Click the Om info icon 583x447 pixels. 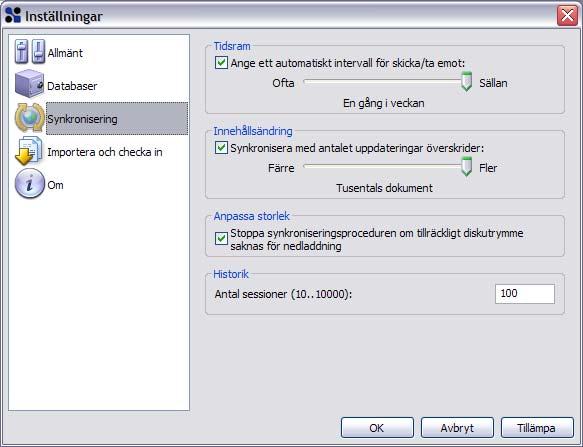30,183
